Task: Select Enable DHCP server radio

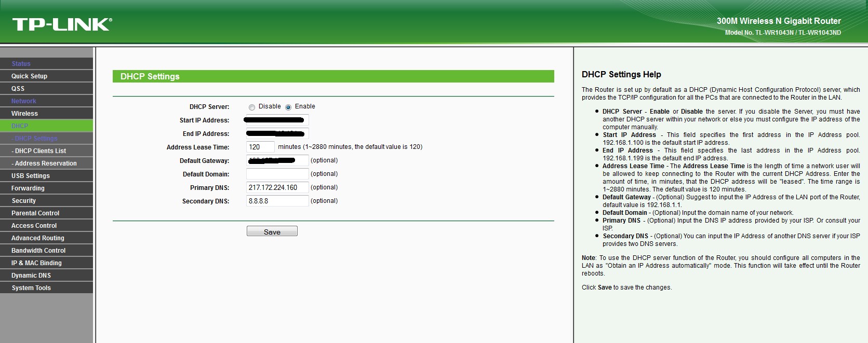Action: 288,107
